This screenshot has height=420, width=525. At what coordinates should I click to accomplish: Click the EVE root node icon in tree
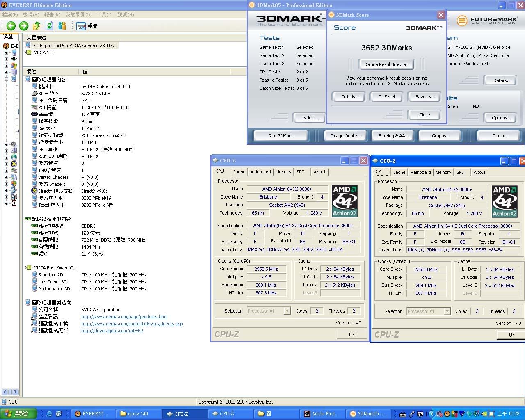[x=6, y=46]
